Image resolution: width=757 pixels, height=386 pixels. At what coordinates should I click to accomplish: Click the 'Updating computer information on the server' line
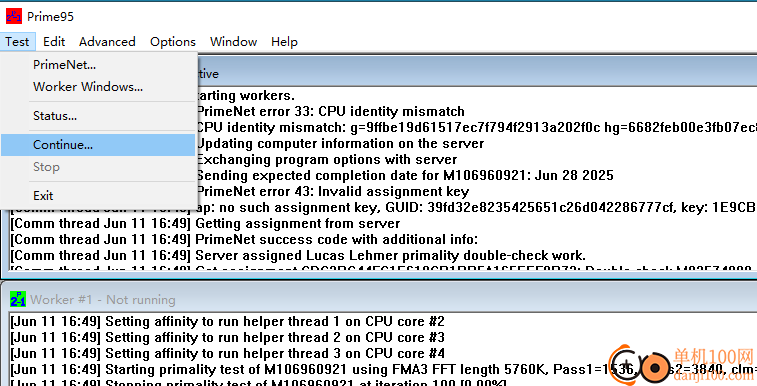pyautogui.click(x=340, y=144)
